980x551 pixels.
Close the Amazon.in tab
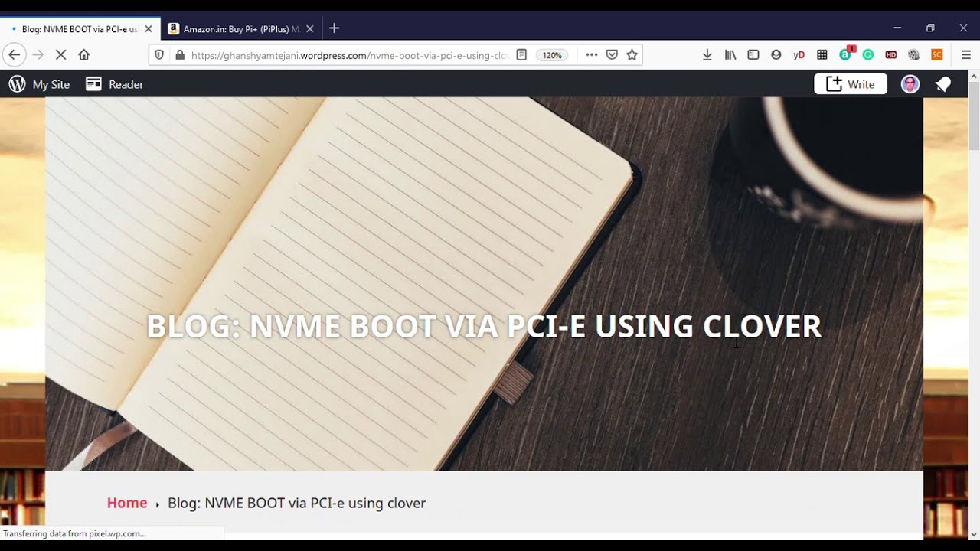[310, 29]
